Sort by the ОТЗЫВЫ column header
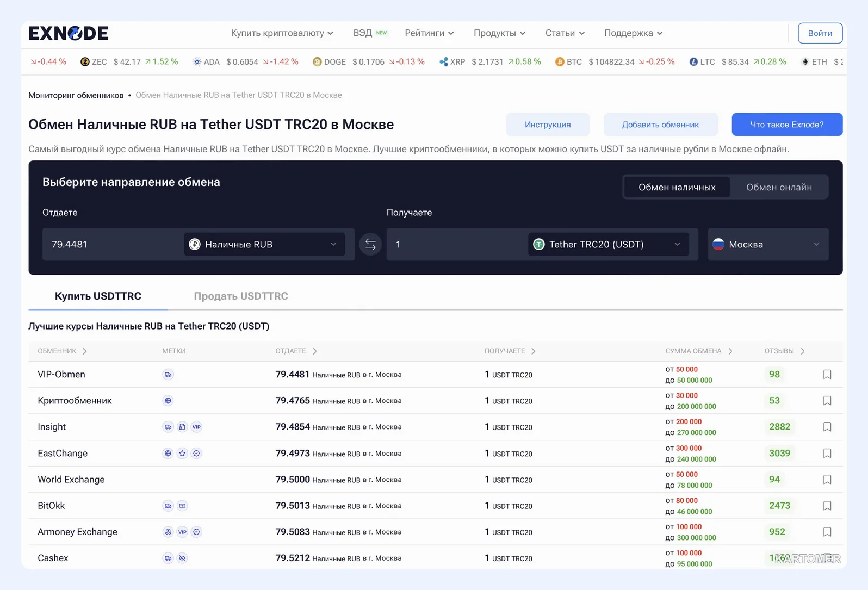 [784, 351]
